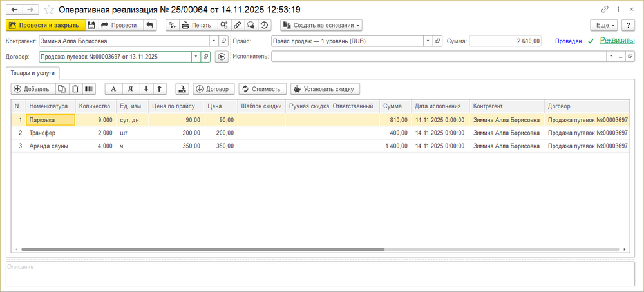Open the 'Еще' menu
Screen dimensions: 644x292
point(604,25)
